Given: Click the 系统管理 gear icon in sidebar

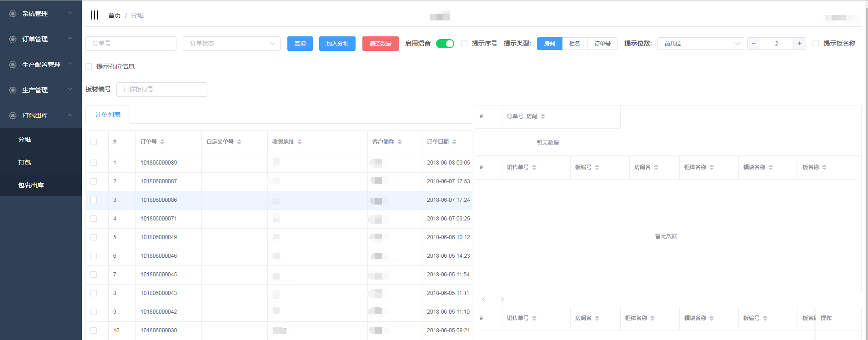Looking at the screenshot, I should click(x=13, y=14).
